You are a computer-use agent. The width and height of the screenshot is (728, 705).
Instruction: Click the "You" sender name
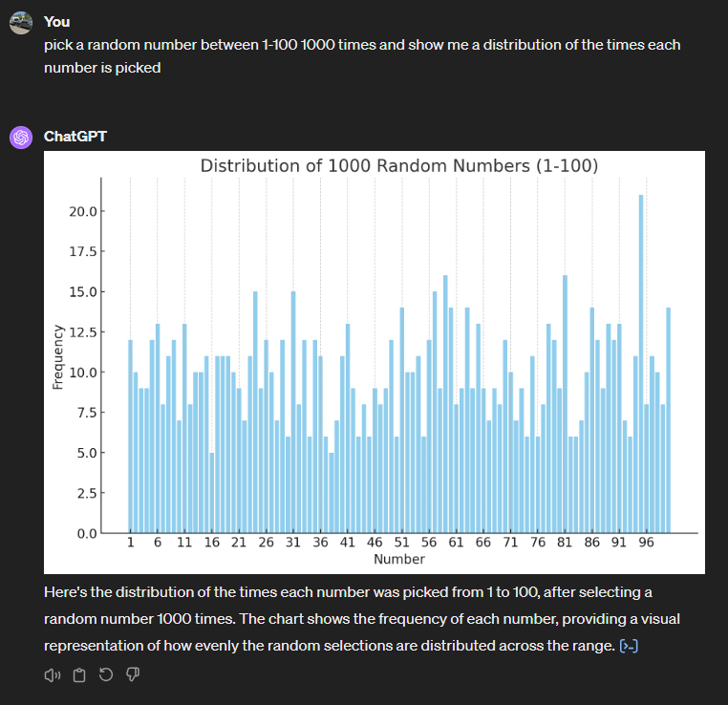tap(56, 22)
